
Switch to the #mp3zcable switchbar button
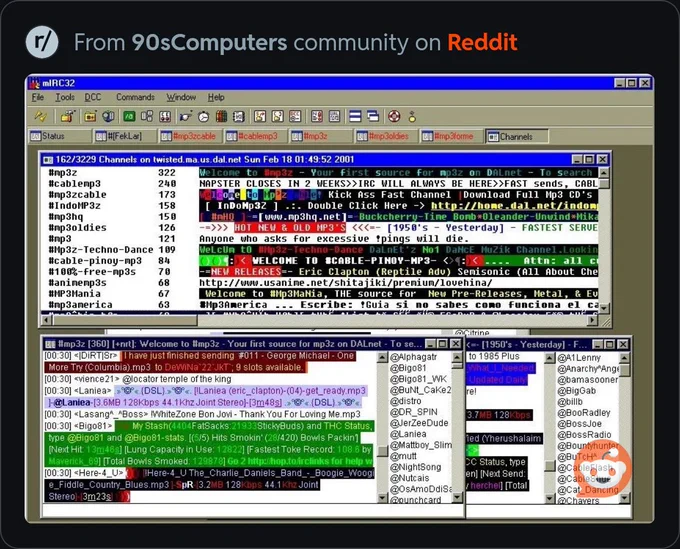coord(190,136)
